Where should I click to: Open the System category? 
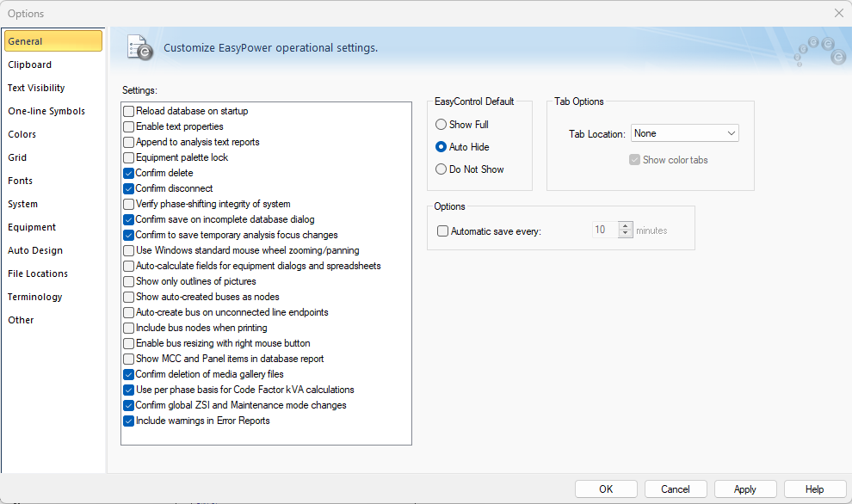pos(23,204)
